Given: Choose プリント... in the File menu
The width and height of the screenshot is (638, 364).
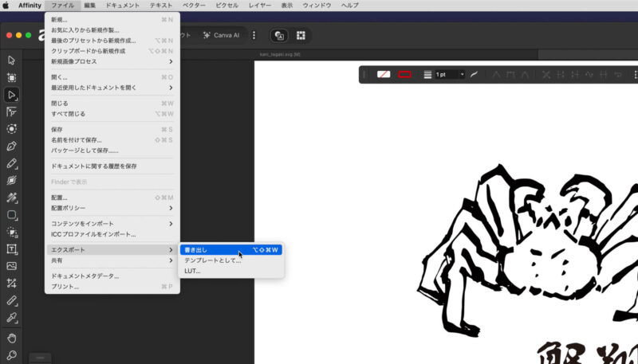Looking at the screenshot, I should pyautogui.click(x=112, y=287).
